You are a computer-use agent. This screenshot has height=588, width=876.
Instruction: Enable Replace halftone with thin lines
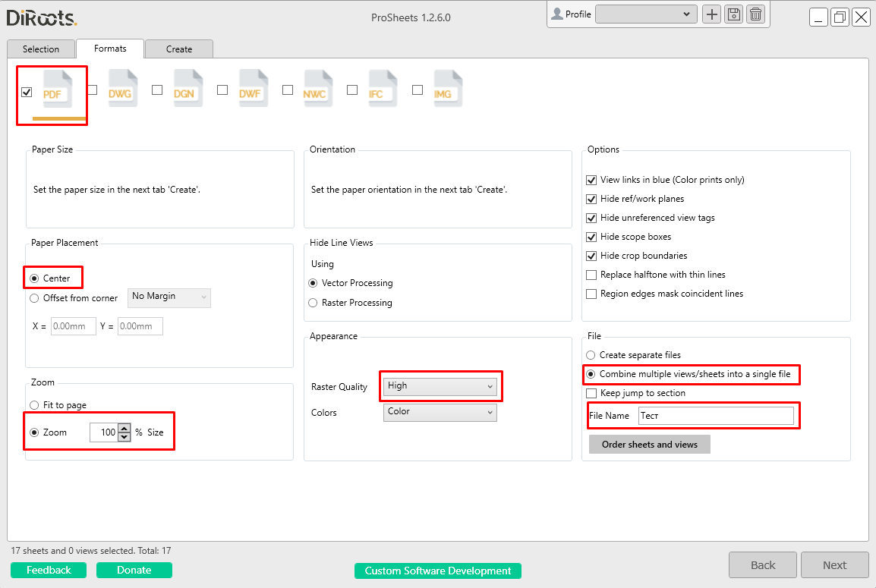(x=591, y=275)
